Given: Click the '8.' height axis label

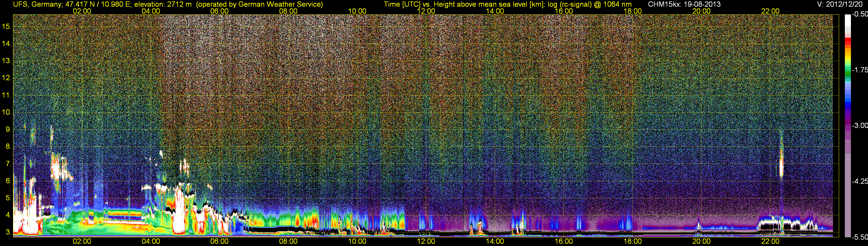Looking at the screenshot, I should (x=8, y=147).
